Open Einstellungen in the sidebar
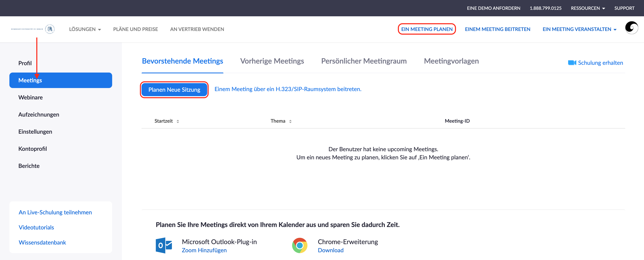 (x=35, y=132)
